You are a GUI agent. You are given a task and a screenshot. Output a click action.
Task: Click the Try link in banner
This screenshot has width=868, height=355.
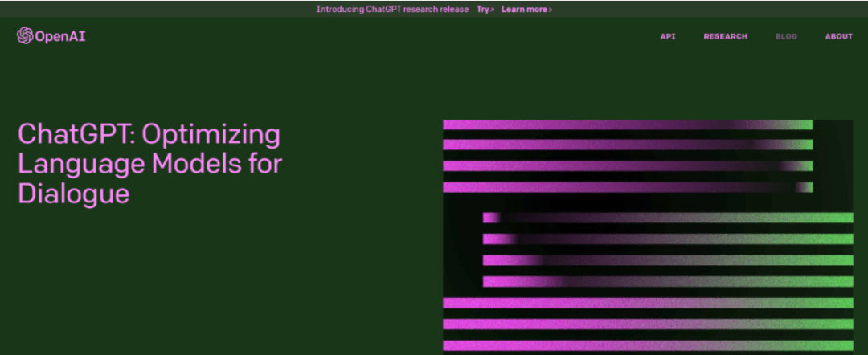(x=485, y=10)
